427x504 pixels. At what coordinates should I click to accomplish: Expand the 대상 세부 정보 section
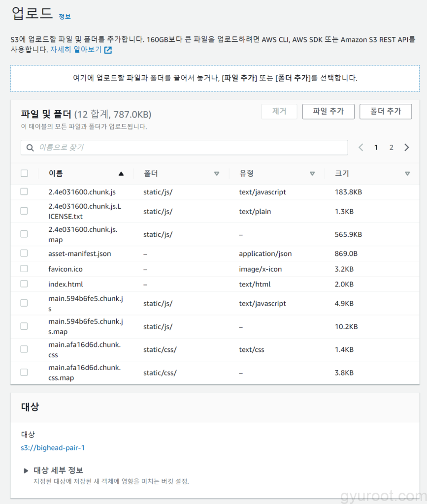tap(26, 471)
